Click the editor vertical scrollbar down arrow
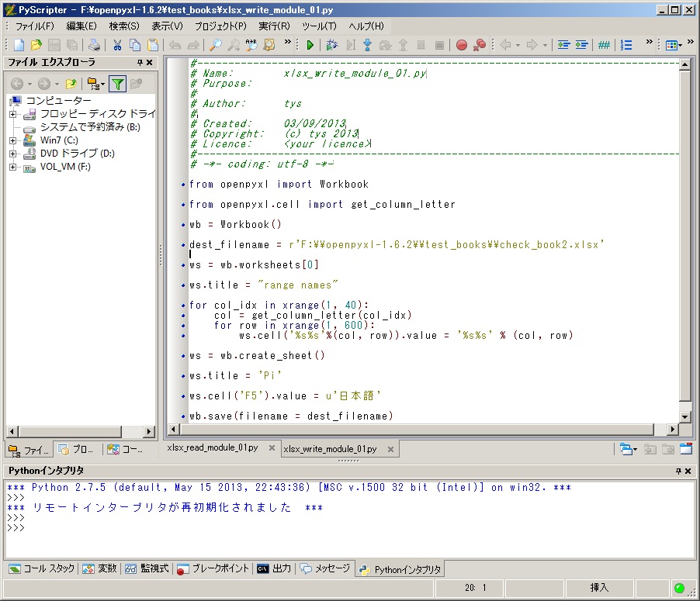This screenshot has height=601, width=700. 684,417
